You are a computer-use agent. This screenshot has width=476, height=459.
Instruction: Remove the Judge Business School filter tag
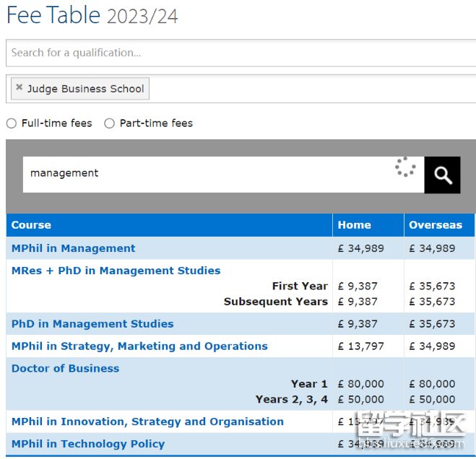[x=19, y=87]
